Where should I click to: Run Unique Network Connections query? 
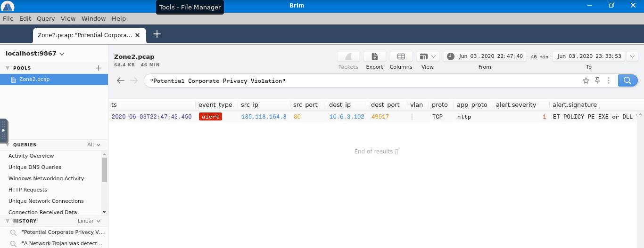click(x=46, y=201)
